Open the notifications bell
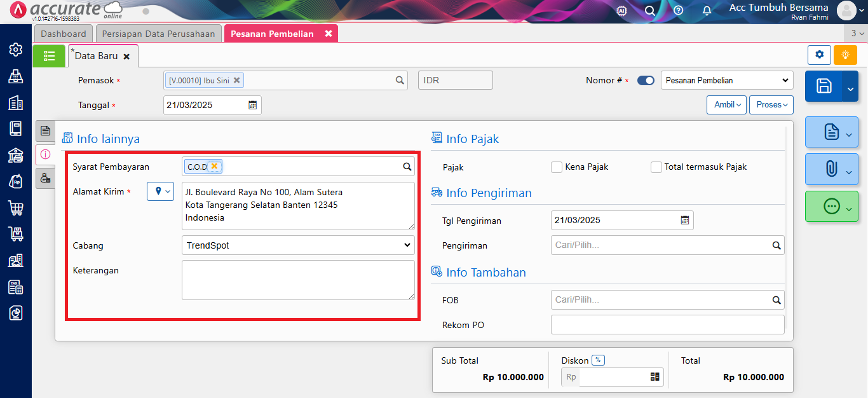Screen dimensions: 868x398 707,11
